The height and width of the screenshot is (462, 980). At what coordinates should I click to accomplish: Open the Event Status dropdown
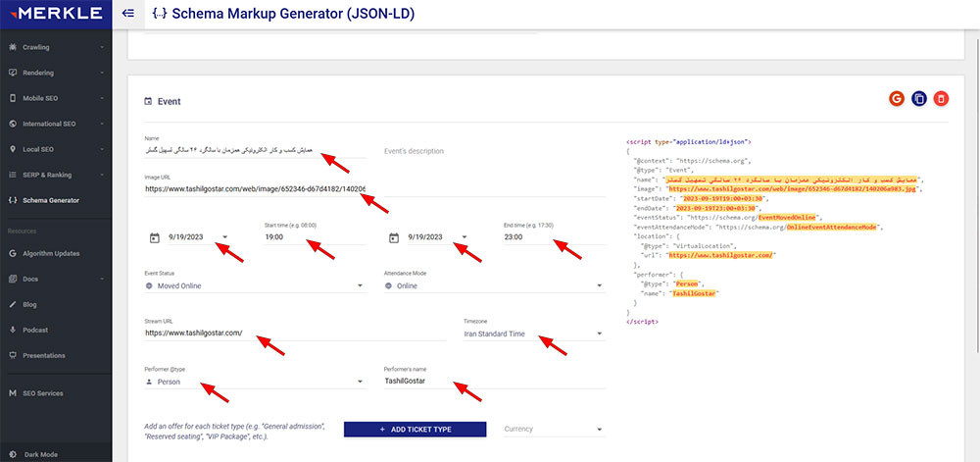pyautogui.click(x=255, y=285)
